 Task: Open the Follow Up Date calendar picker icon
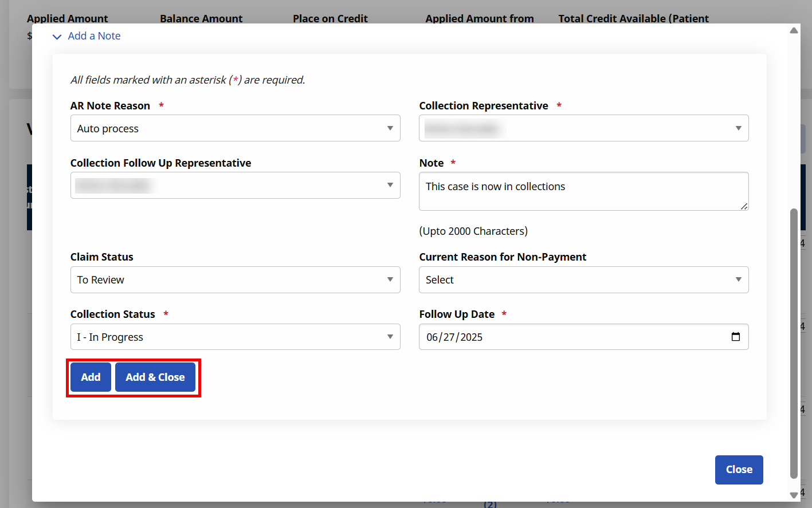(x=736, y=337)
